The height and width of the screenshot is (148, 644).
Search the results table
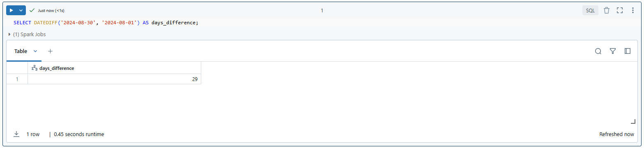pyautogui.click(x=598, y=51)
